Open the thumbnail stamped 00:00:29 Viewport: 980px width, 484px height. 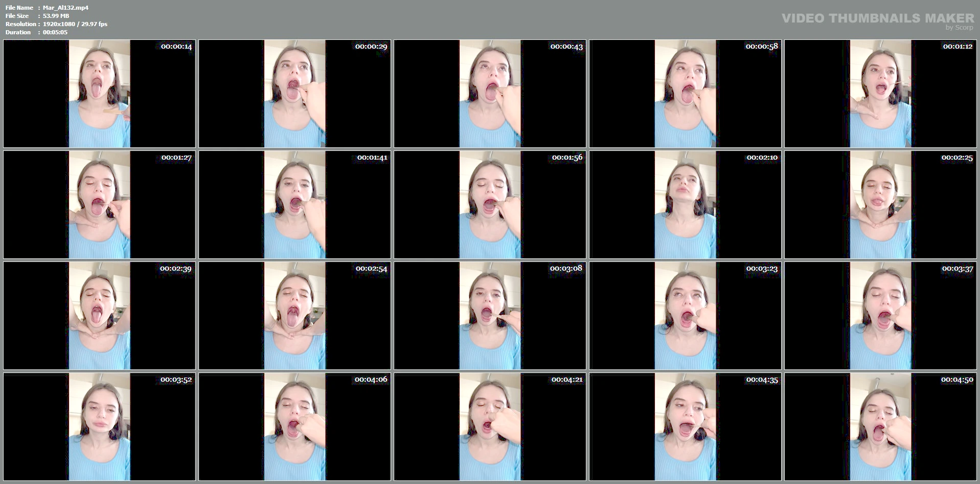(295, 94)
